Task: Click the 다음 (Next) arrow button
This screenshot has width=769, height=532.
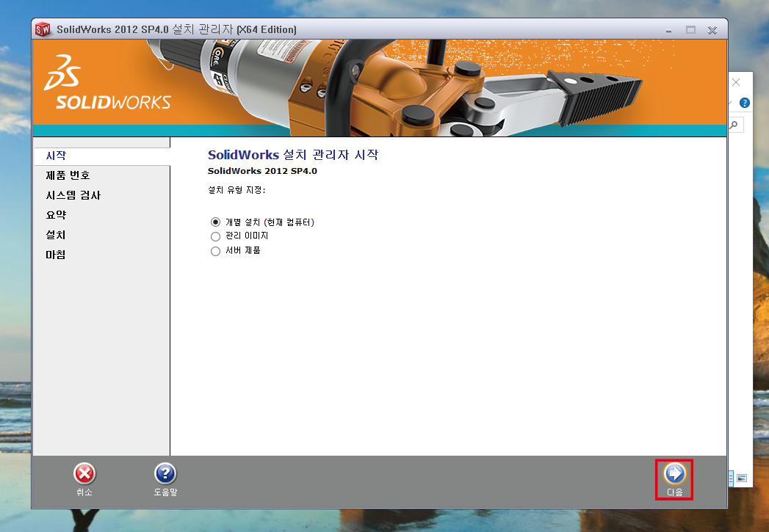Action: point(674,474)
